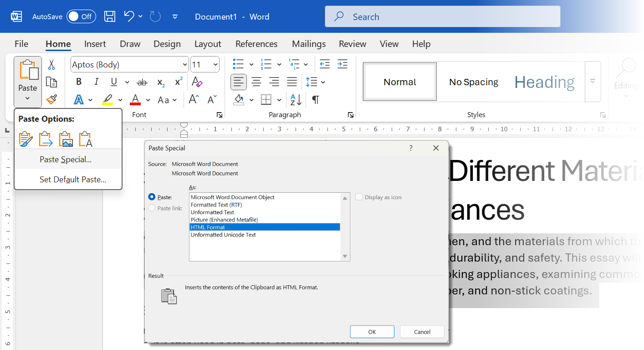Activate the Format Painter
This screenshot has width=644, height=350.
coord(51,99)
